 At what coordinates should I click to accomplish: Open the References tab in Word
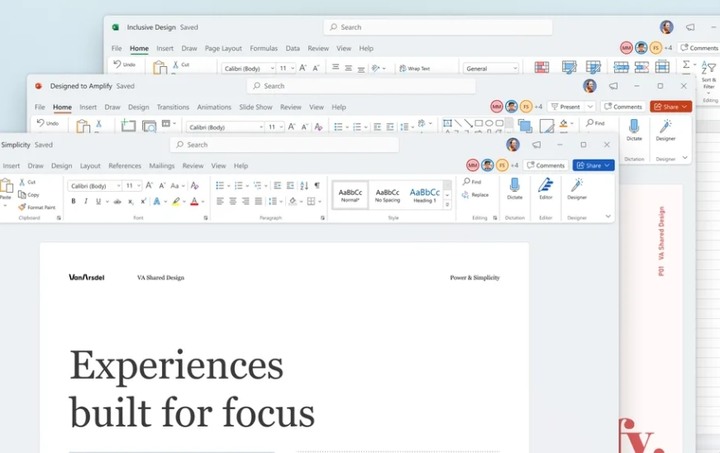click(125, 166)
